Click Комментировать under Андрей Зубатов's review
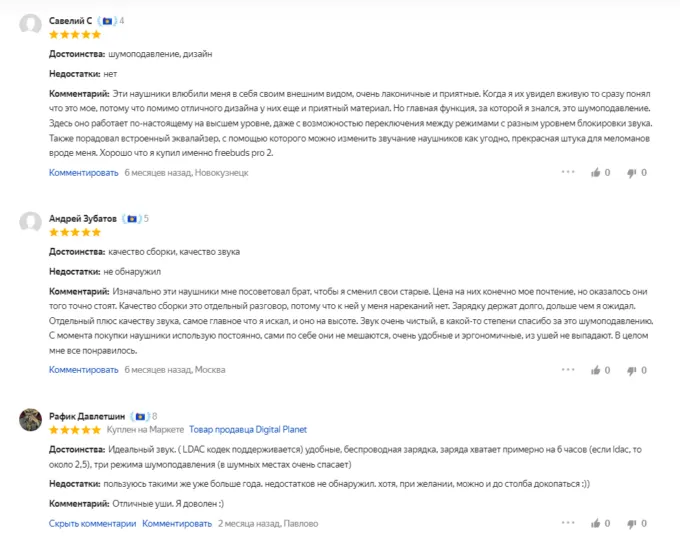Image resolution: width=680 pixels, height=539 pixels. [x=84, y=370]
